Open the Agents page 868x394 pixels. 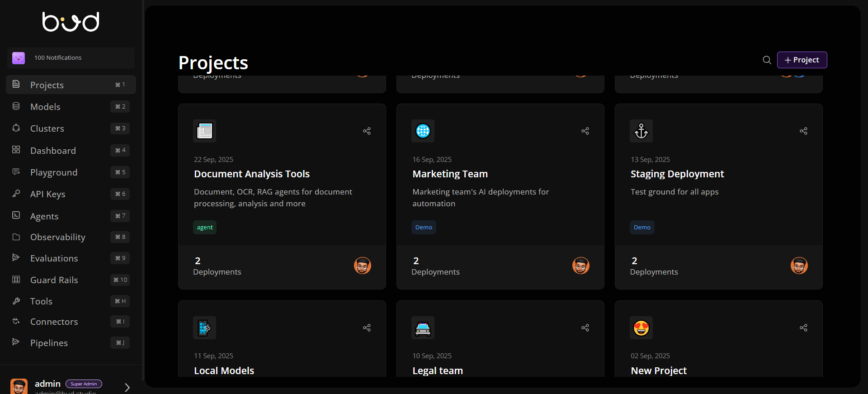(71, 216)
